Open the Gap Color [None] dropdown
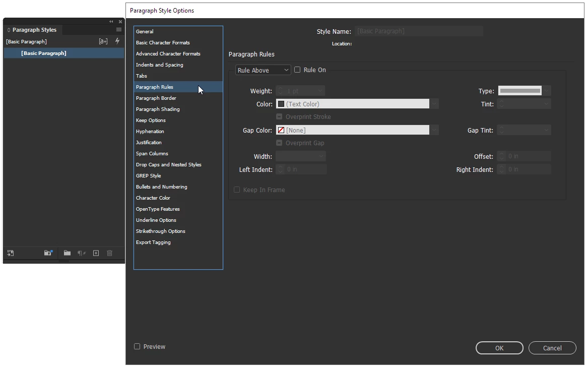The image size is (588, 368). pos(434,130)
